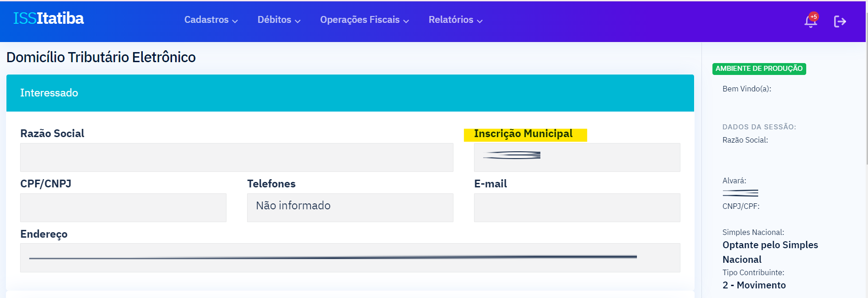Click the Inscrição Municipal field

pos(577,158)
